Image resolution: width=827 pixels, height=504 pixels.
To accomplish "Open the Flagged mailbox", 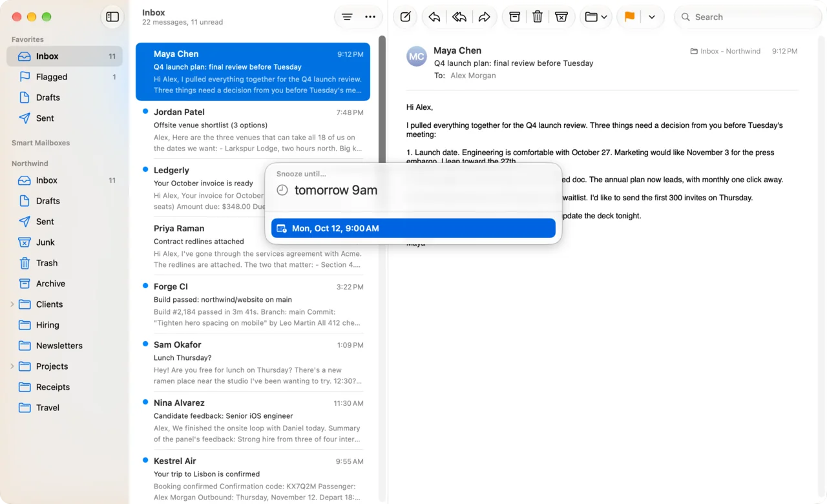I will pos(65,77).
